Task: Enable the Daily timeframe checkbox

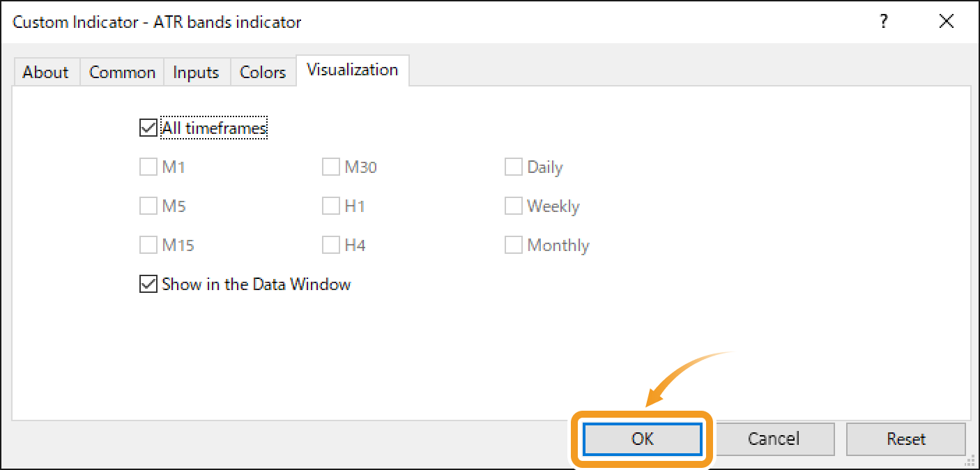Action: pyautogui.click(x=514, y=167)
